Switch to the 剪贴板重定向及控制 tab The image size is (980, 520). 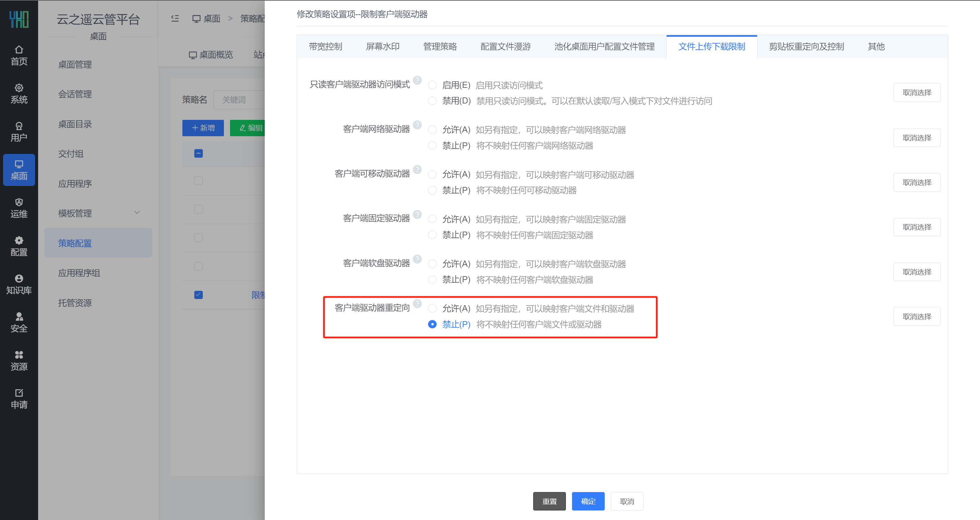pyautogui.click(x=806, y=46)
